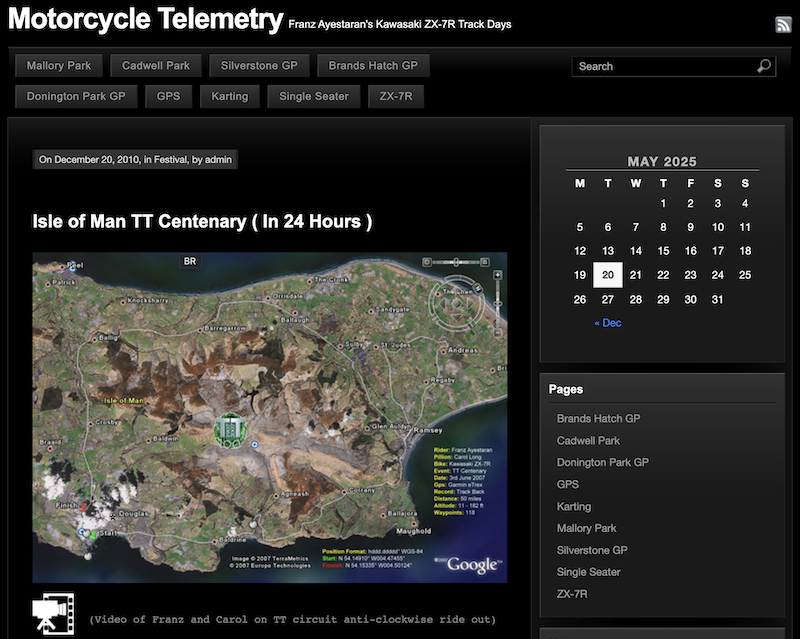Click the Isle of Man satellite map image
The image size is (800, 639).
click(x=270, y=417)
